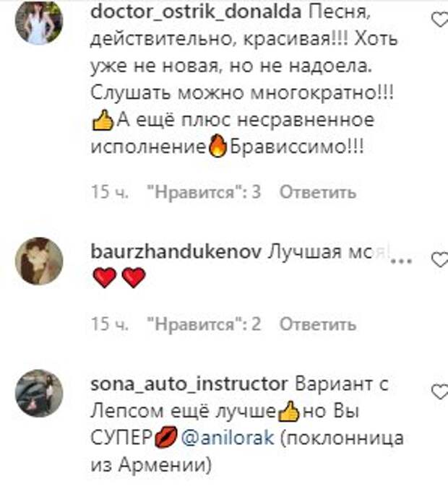Click the 15 ч. timestamp on first comment
The image size is (448, 494).
pyautogui.click(x=110, y=191)
